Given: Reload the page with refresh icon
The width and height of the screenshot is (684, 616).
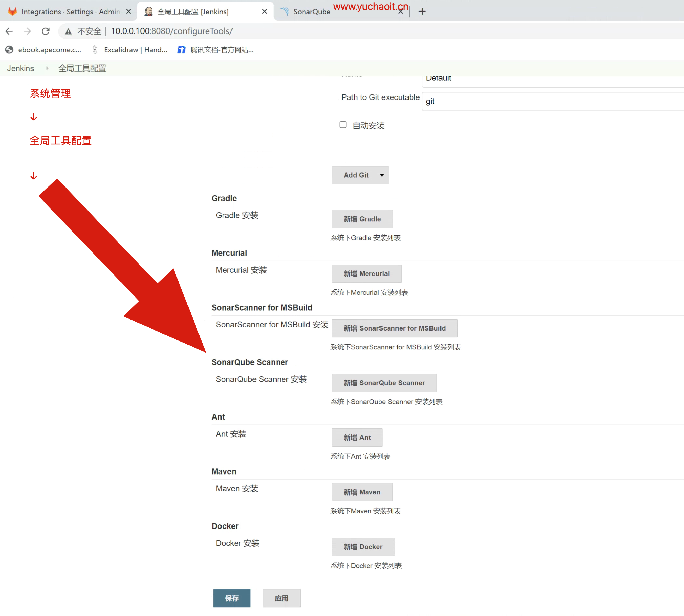Looking at the screenshot, I should pyautogui.click(x=46, y=31).
